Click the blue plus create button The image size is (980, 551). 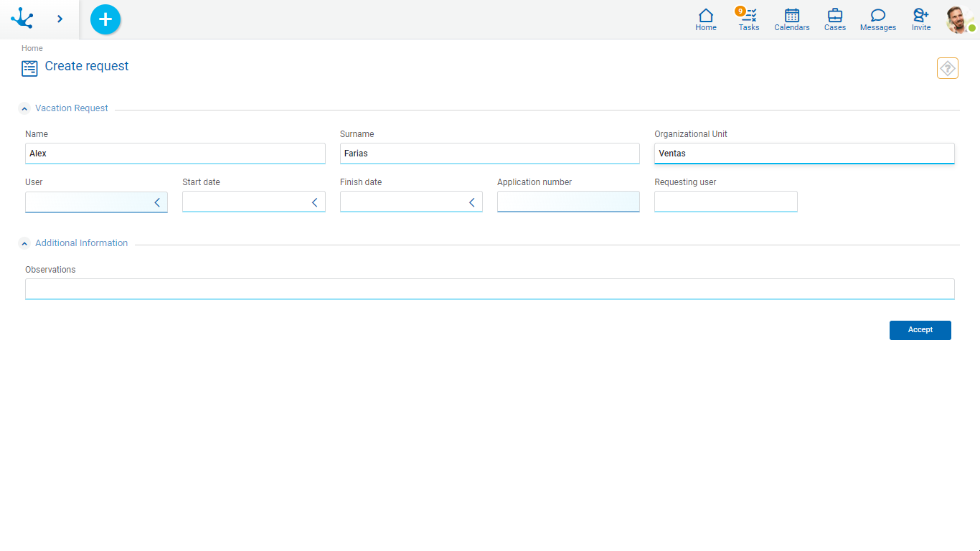pyautogui.click(x=105, y=19)
